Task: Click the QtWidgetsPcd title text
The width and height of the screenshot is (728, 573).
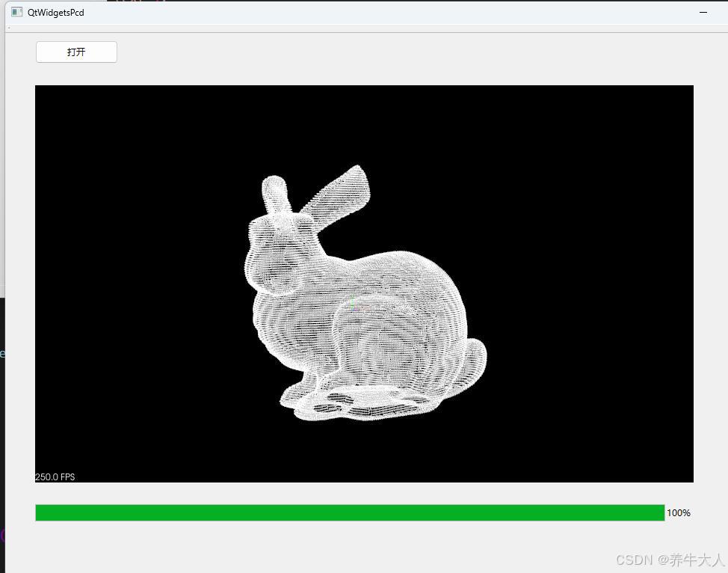Action: tap(56, 13)
